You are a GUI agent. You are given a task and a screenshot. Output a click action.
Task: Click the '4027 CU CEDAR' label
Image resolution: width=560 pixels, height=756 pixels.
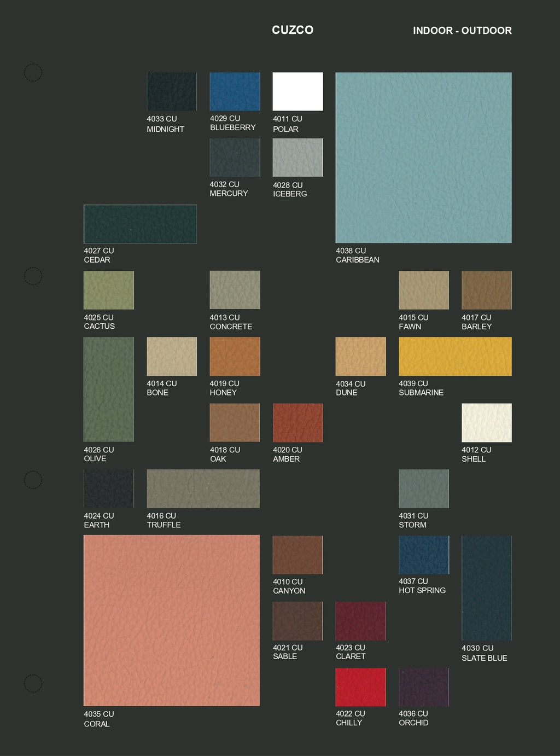(99, 255)
